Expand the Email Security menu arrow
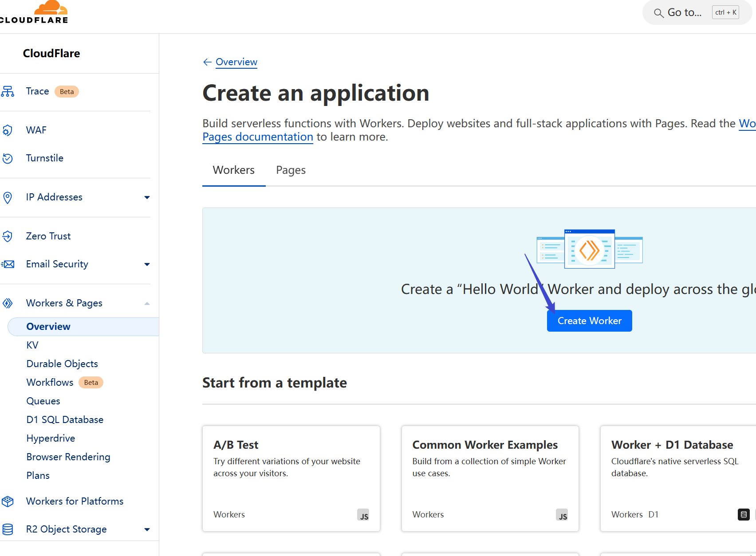This screenshot has width=756, height=556. (147, 264)
